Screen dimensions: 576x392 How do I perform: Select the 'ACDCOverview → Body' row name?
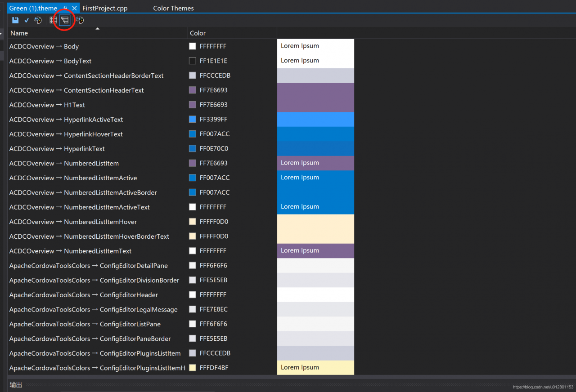coord(44,46)
